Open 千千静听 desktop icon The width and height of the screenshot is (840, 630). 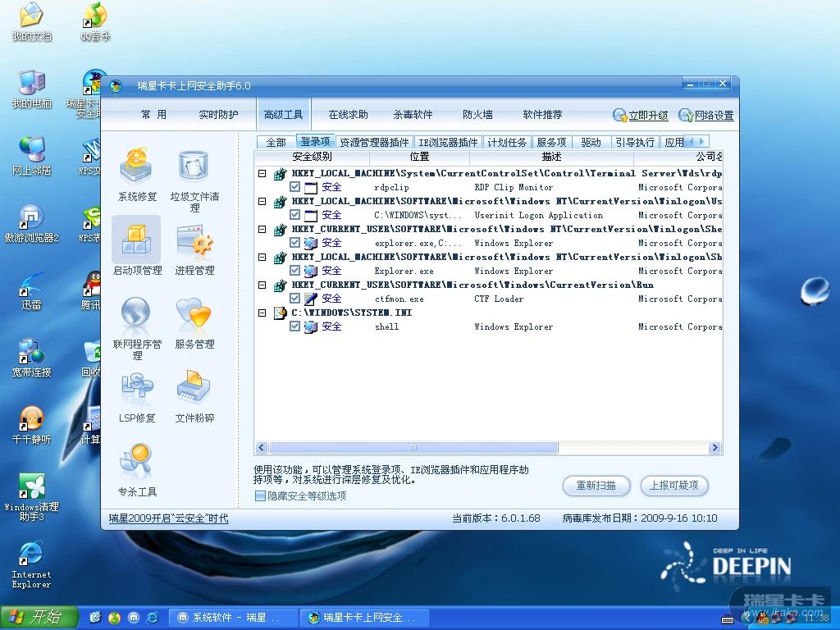click(32, 426)
